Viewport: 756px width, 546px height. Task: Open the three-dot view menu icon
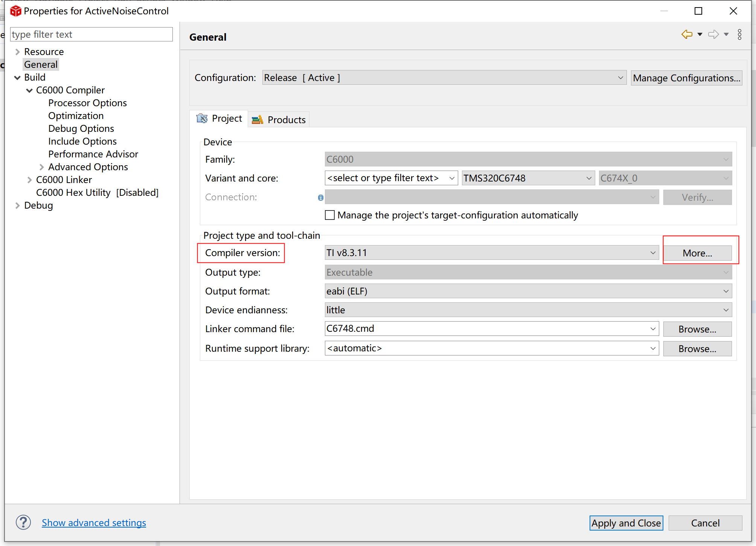[x=739, y=34]
